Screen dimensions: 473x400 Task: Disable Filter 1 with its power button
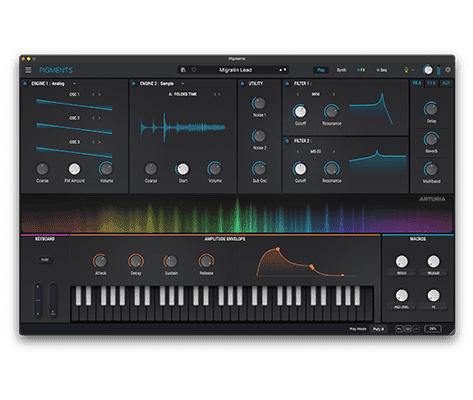tap(287, 84)
